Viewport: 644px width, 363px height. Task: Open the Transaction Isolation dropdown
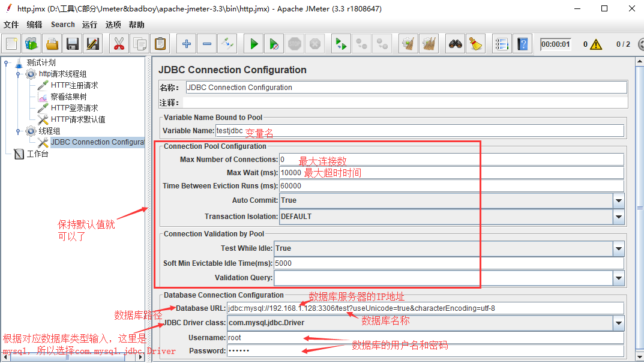pyautogui.click(x=619, y=217)
